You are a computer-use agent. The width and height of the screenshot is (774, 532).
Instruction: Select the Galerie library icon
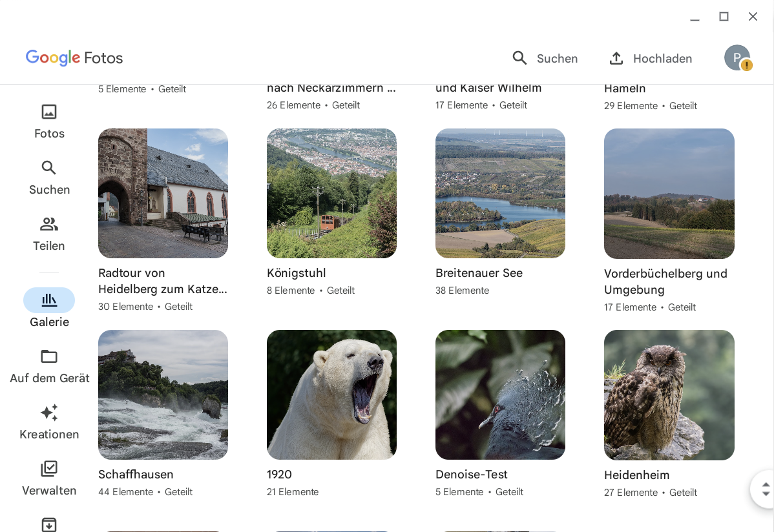tap(49, 300)
